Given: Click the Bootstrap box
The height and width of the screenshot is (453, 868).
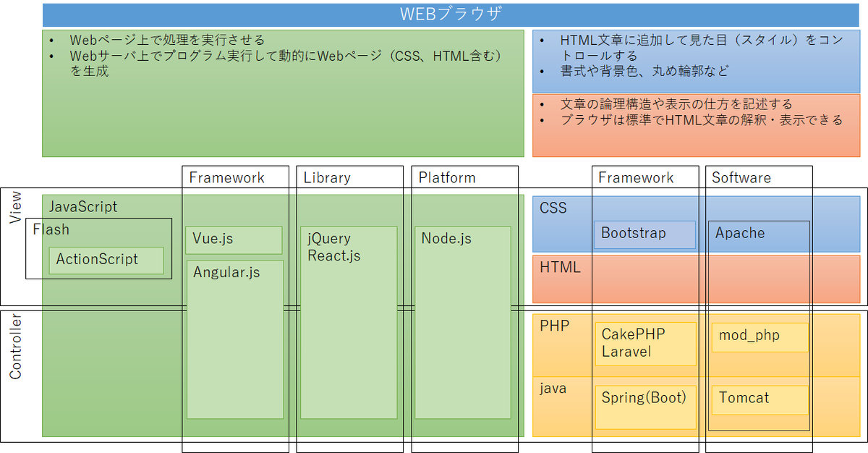Looking at the screenshot, I should 645,234.
